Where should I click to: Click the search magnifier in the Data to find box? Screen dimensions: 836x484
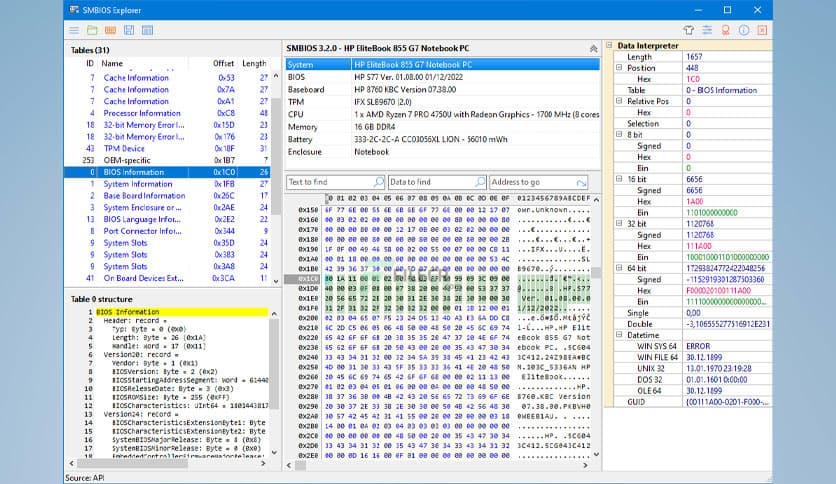click(x=480, y=182)
